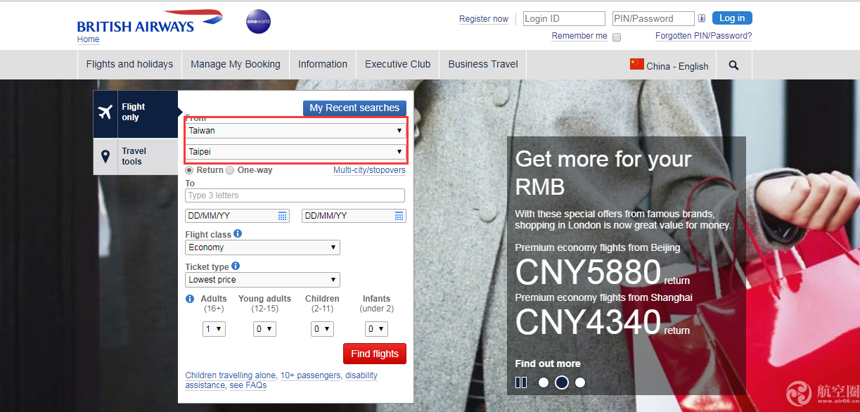
Task: Click the China flag icon
Action: [637, 64]
